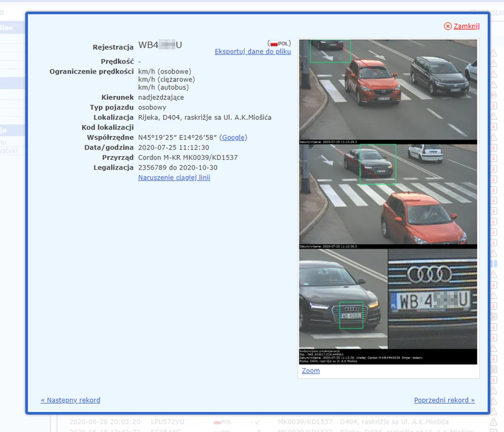Go to Nastepny rekord
Viewport: 504px width, 432px height.
[70, 400]
